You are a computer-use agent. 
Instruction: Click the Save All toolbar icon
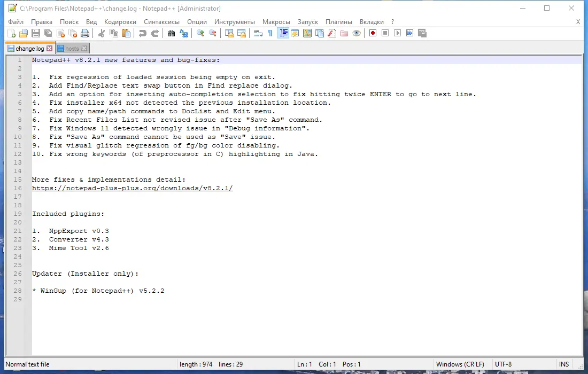click(48, 33)
